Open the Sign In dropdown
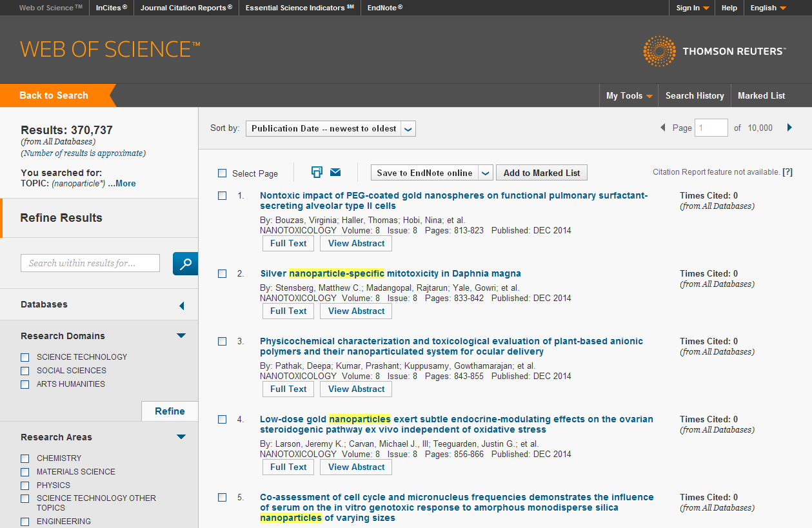Image resolution: width=812 pixels, height=528 pixels. click(693, 8)
